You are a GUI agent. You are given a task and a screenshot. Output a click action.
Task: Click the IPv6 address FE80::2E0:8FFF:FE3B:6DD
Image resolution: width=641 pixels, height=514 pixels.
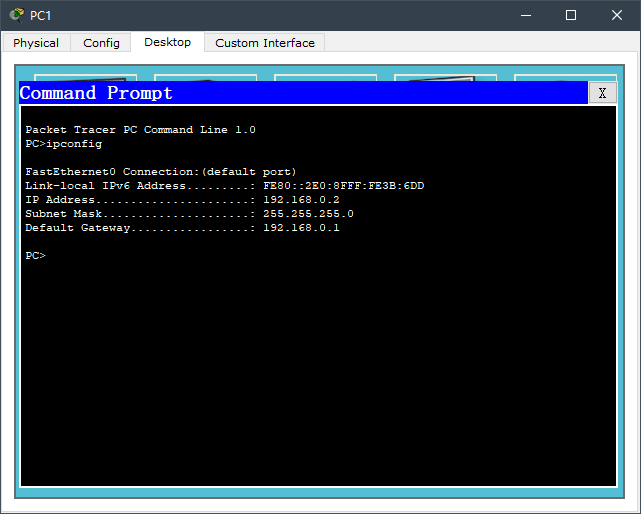[x=343, y=186]
